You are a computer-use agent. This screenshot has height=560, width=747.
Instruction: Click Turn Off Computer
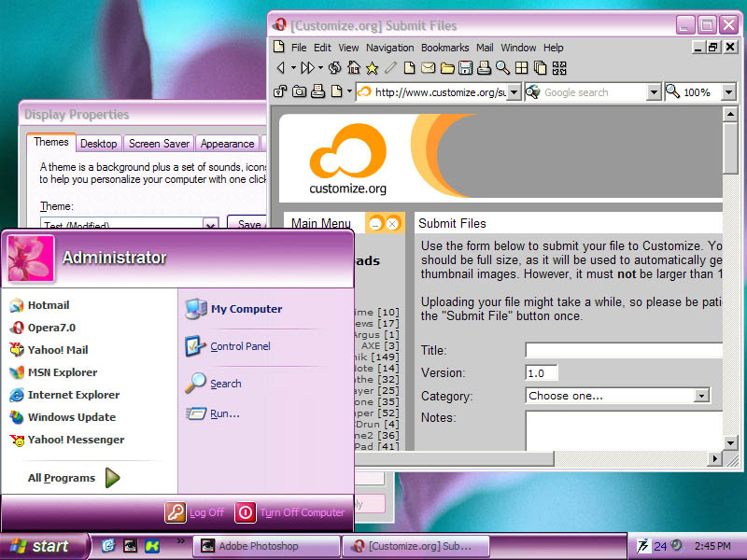[289, 512]
